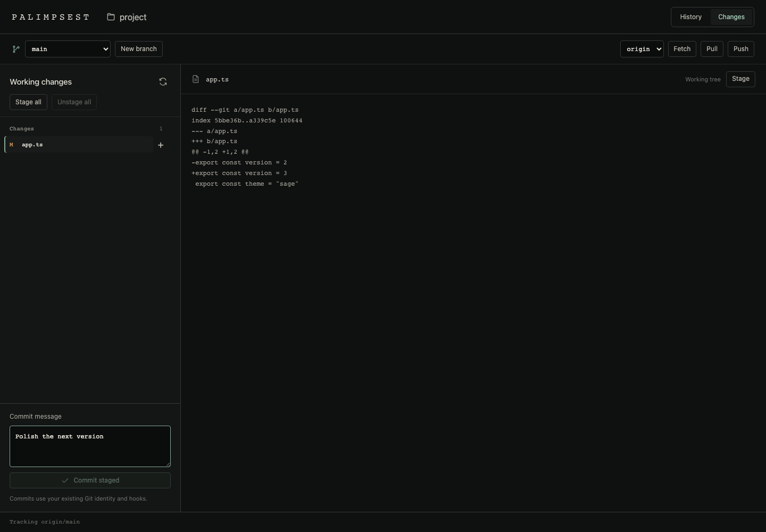Select app.ts in the Changes list
Image resolution: width=766 pixels, height=532 pixels.
(79, 145)
